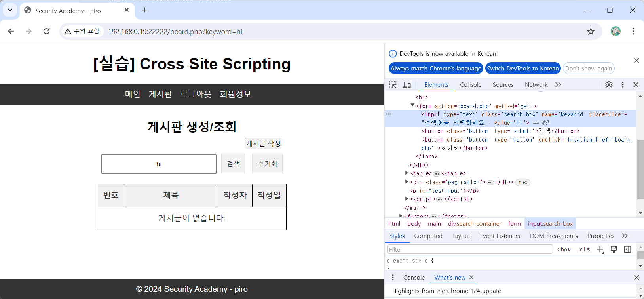This screenshot has width=644, height=299.
Task: Open DevTools customize three-dot menu
Action: coord(623,84)
